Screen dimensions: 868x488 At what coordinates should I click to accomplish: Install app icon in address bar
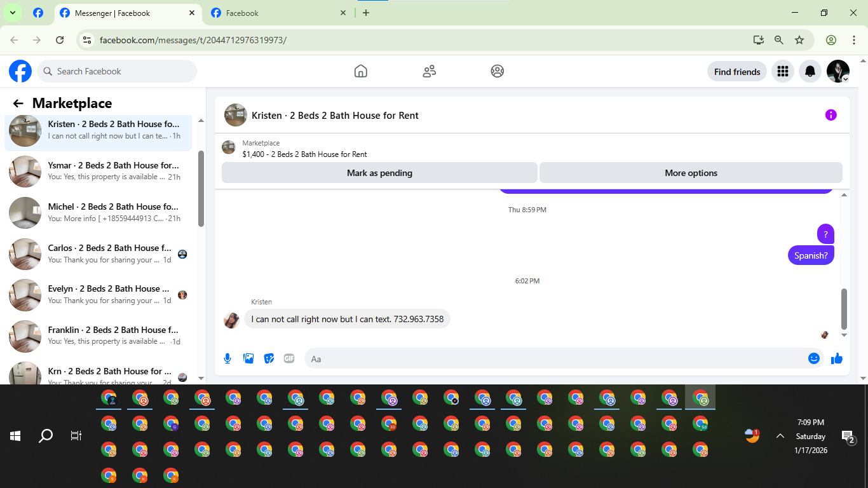pyautogui.click(x=758, y=40)
